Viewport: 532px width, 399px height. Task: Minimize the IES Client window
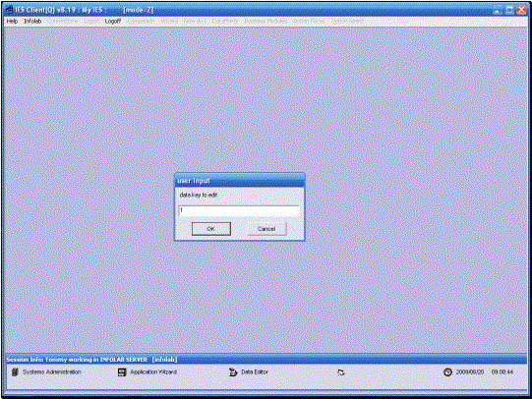coord(498,10)
